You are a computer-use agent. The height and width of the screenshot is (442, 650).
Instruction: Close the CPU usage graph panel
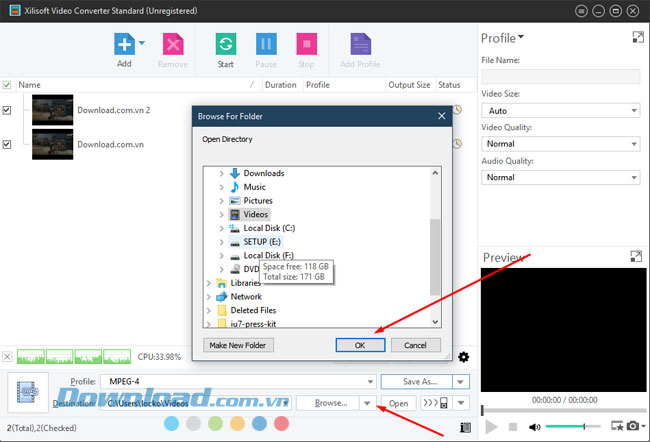[7, 357]
